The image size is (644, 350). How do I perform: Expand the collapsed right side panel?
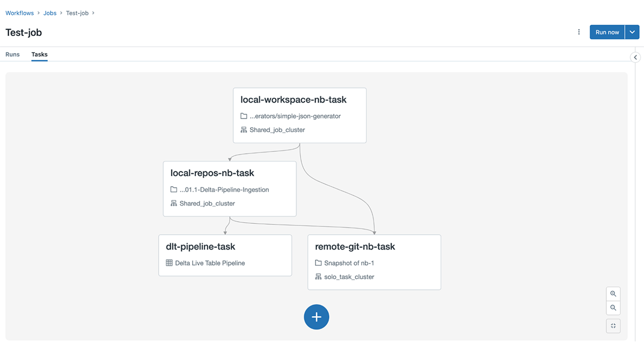pyautogui.click(x=635, y=57)
